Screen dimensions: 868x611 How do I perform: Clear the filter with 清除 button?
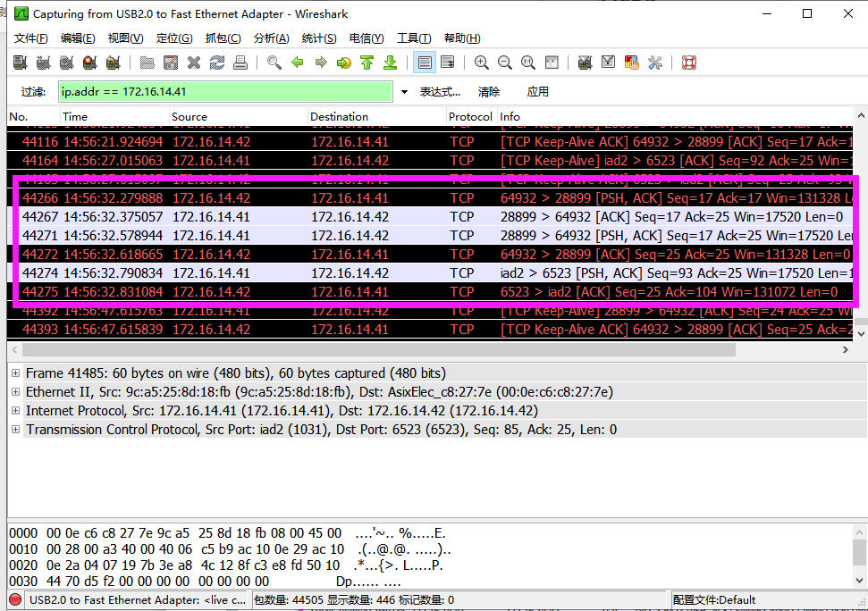click(x=489, y=92)
